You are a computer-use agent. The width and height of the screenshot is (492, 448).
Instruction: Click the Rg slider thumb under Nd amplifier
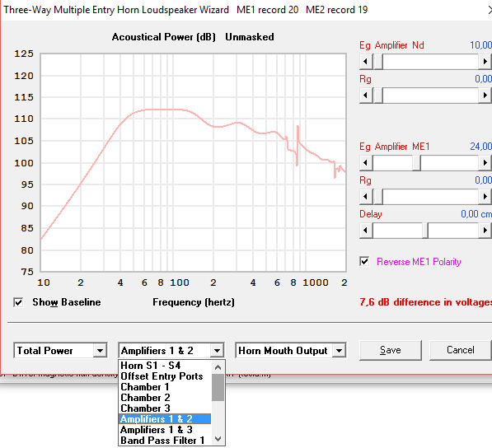378,95
